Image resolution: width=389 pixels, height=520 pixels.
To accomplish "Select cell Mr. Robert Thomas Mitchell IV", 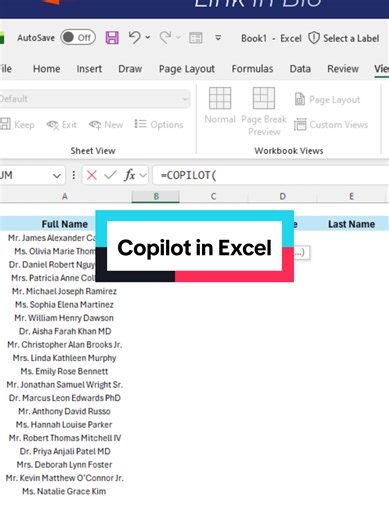I will coord(65,438).
